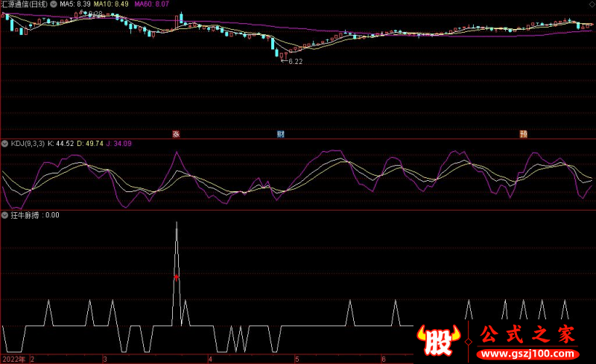Screen dimensions: 596x364
Task: Click the red arrow signal on the 狂牛脉搏 spike
Action: pyautogui.click(x=177, y=277)
